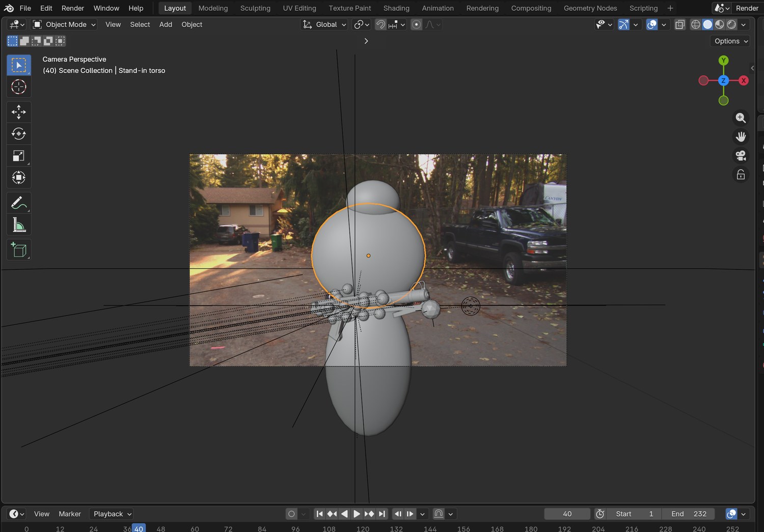Image resolution: width=764 pixels, height=532 pixels.
Task: Open the Add menu in viewport header
Action: pyautogui.click(x=166, y=24)
